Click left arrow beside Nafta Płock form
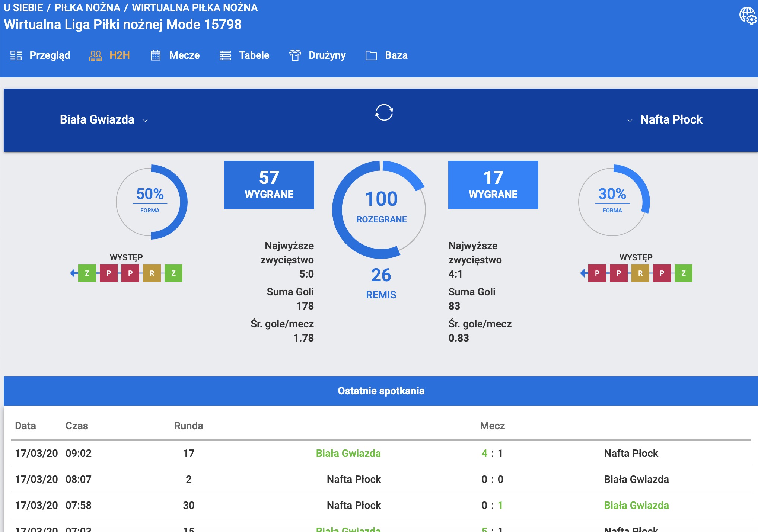 (583, 273)
